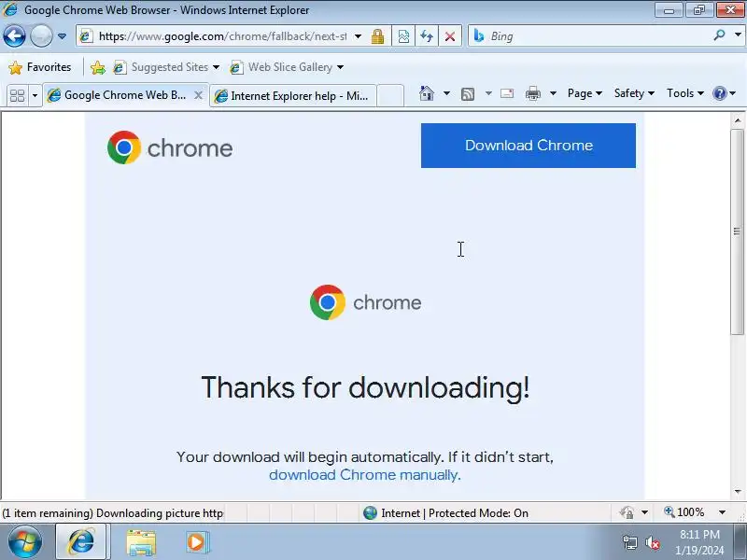This screenshot has width=747, height=560.
Task: Click the network tray icon
Action: pyautogui.click(x=629, y=543)
